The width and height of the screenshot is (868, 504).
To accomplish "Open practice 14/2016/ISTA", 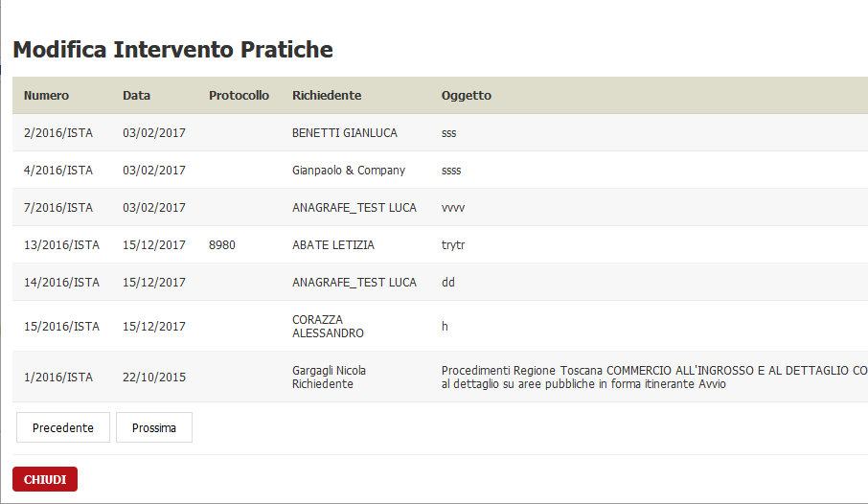I will coord(61,283).
